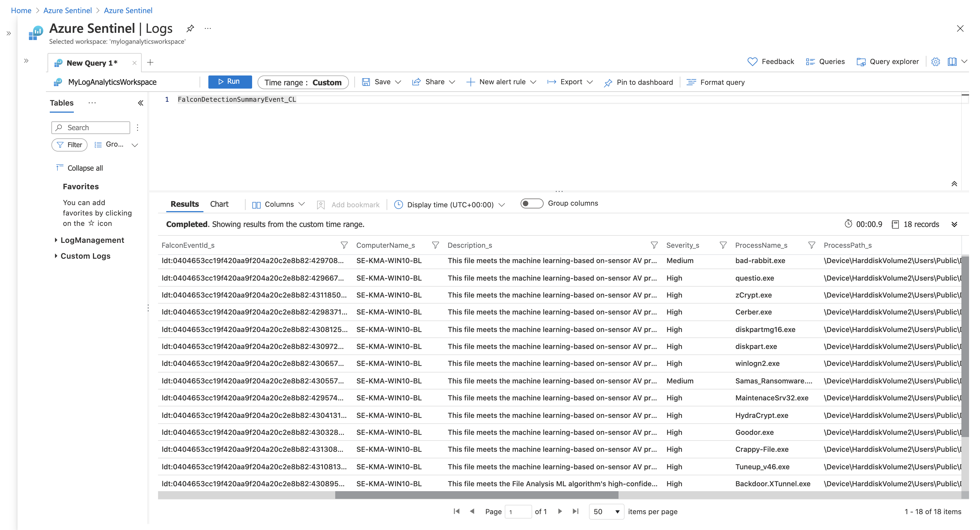This screenshot has width=980, height=530.
Task: Pin the Azure Sentinel Logs blade
Action: coord(190,28)
